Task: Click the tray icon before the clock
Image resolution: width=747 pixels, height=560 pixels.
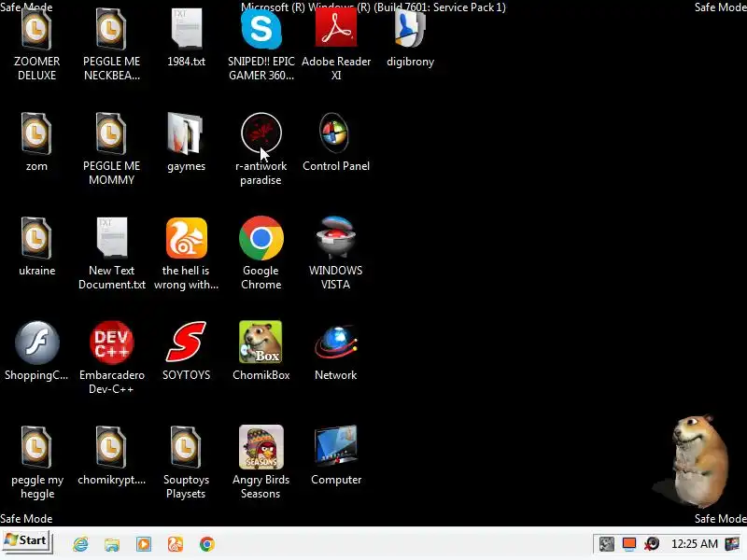Action: click(652, 544)
